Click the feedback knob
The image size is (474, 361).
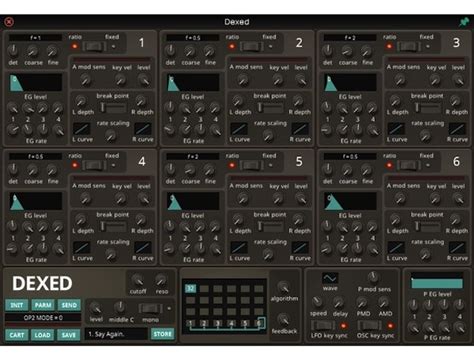pyautogui.click(x=284, y=319)
